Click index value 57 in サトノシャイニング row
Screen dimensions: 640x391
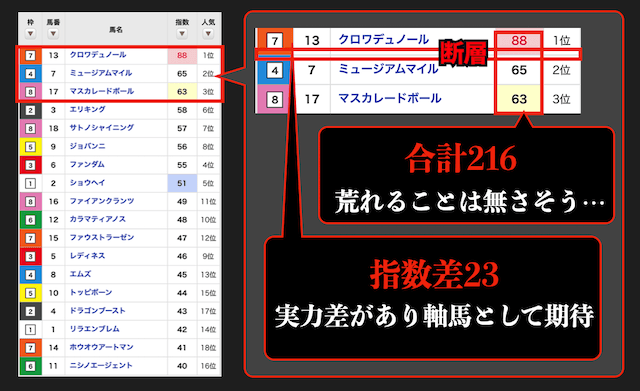(x=182, y=129)
